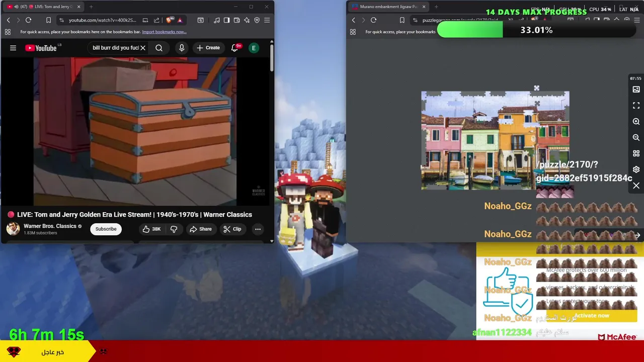Open puzzle settings gear
The image size is (644, 362).
(636, 169)
